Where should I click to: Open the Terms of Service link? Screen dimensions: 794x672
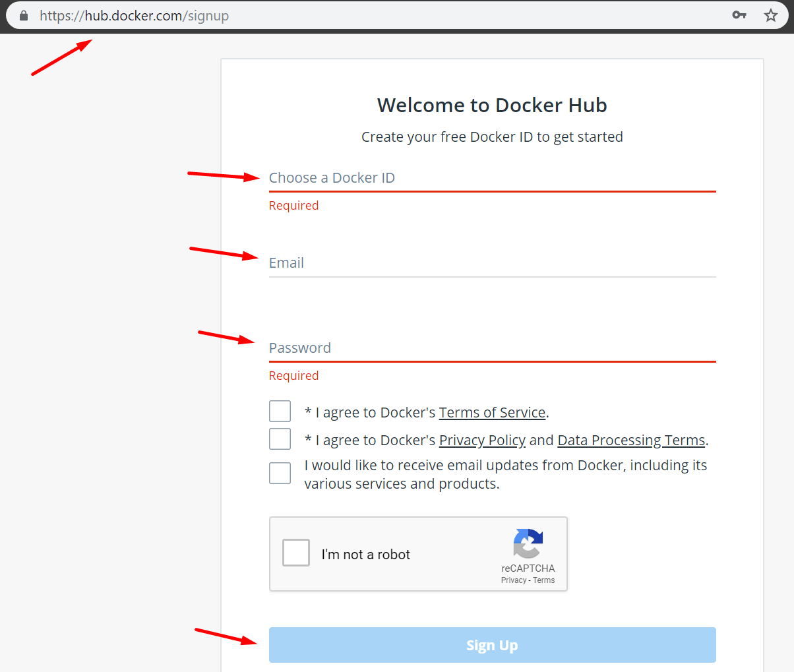tap(493, 413)
